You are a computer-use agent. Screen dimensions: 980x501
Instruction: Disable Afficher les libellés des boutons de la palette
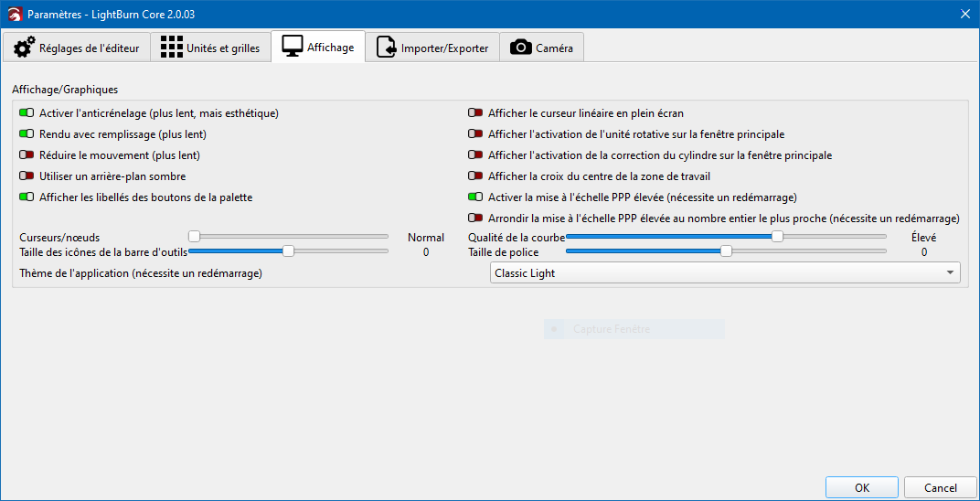[x=27, y=197]
